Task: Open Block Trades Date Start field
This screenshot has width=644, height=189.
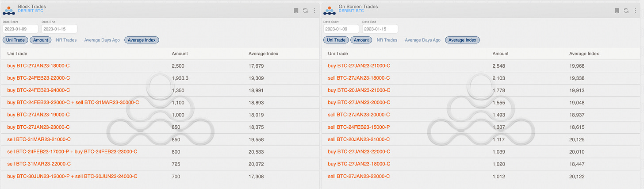Action: tap(20, 29)
